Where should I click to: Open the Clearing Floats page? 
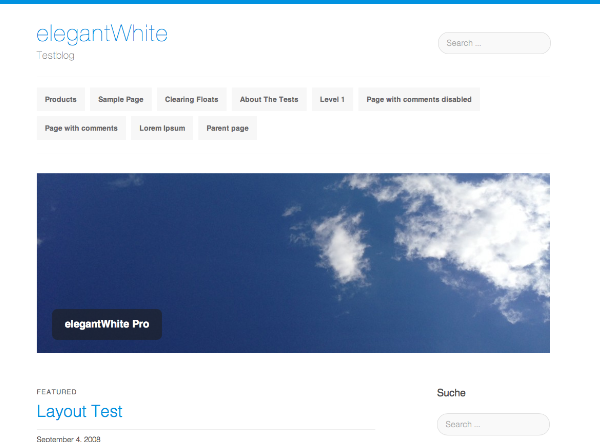(x=192, y=99)
